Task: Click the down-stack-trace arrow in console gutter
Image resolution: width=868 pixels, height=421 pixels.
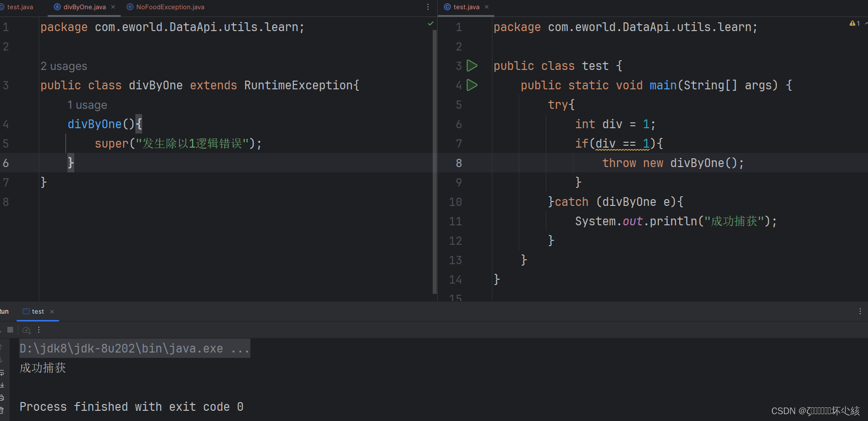Action: [2, 360]
